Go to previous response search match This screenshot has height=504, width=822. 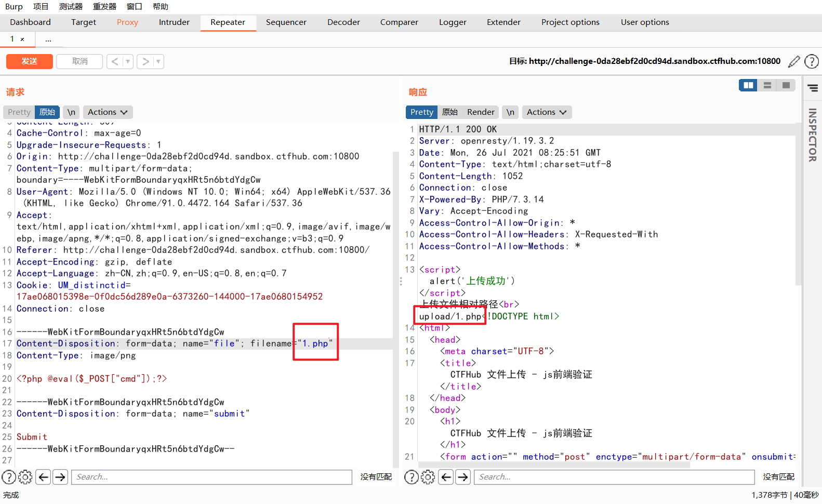tap(446, 477)
